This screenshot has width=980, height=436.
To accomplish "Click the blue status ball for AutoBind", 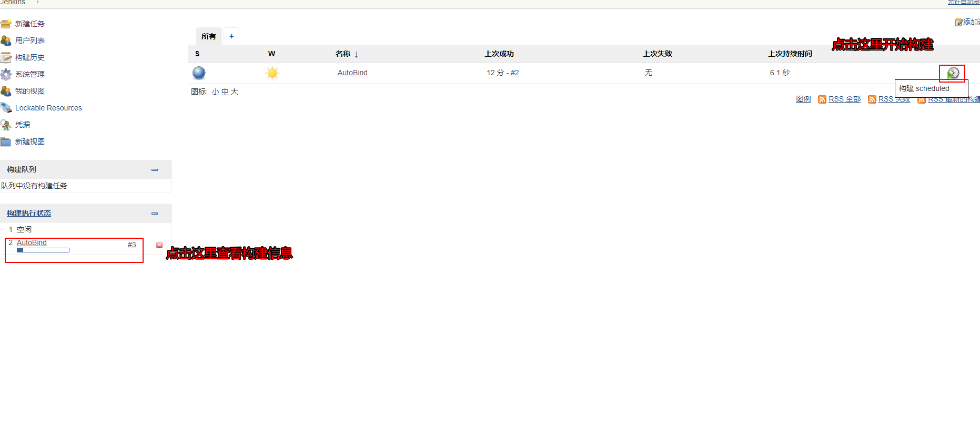I will (199, 73).
